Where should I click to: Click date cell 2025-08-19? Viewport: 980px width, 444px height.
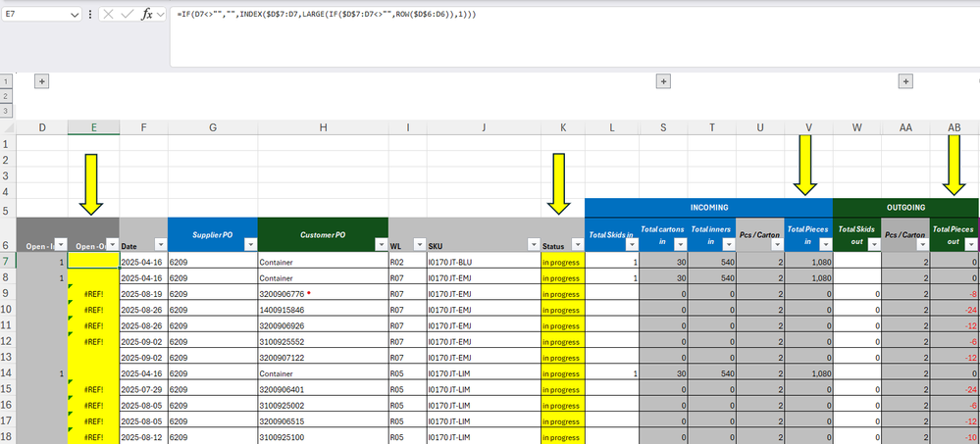pos(143,294)
